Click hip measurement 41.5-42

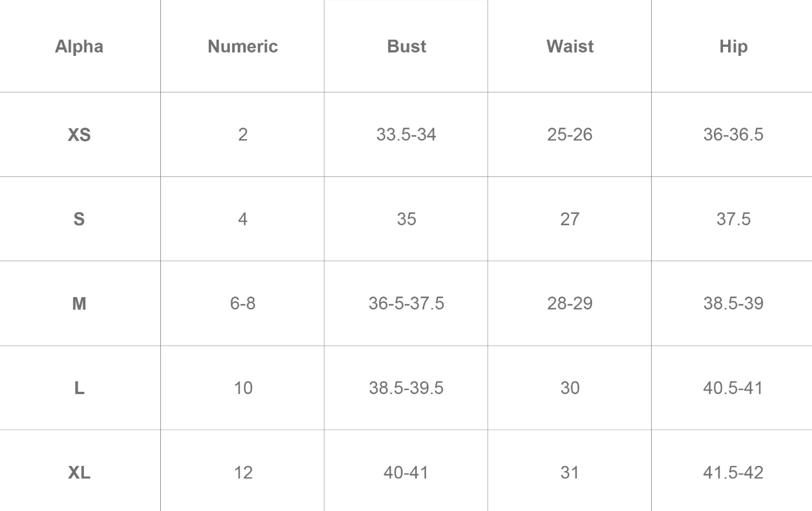coord(733,472)
